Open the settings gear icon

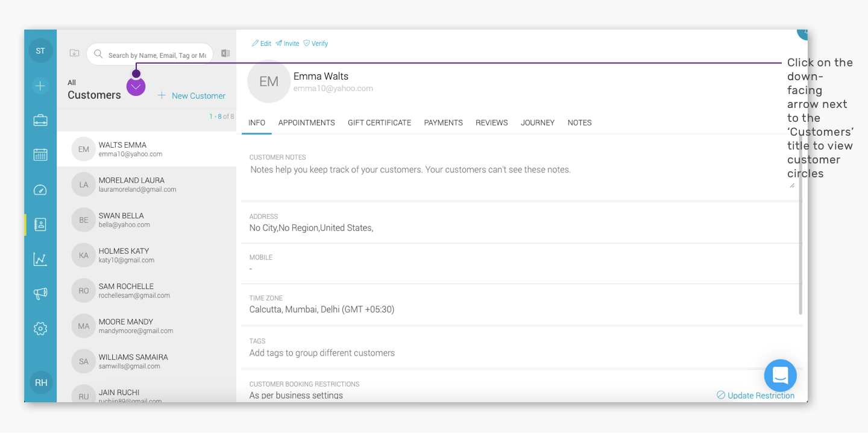[40, 329]
